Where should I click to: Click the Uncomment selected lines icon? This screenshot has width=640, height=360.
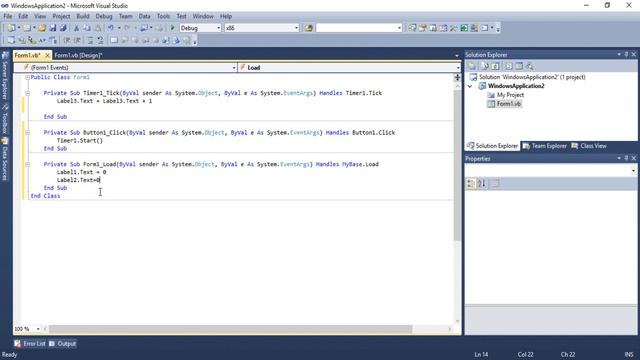100,40
